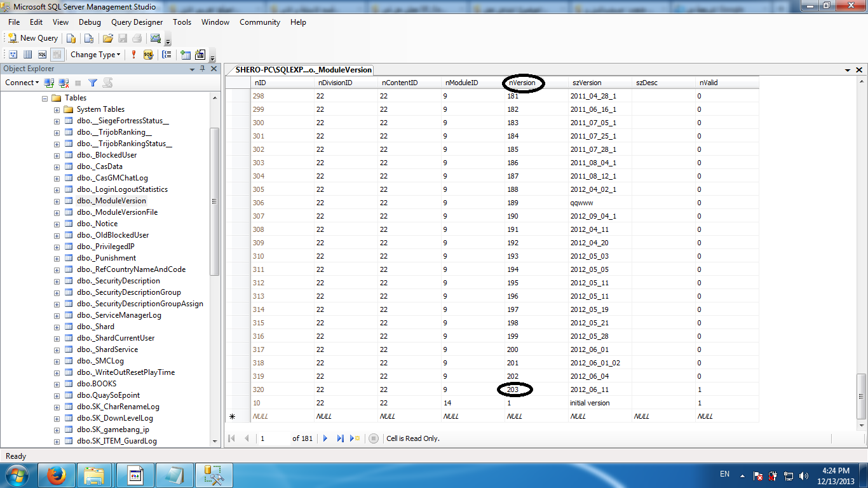Image resolution: width=868 pixels, height=488 pixels.
Task: Click Connect Object Explorer icon
Action: (49, 83)
